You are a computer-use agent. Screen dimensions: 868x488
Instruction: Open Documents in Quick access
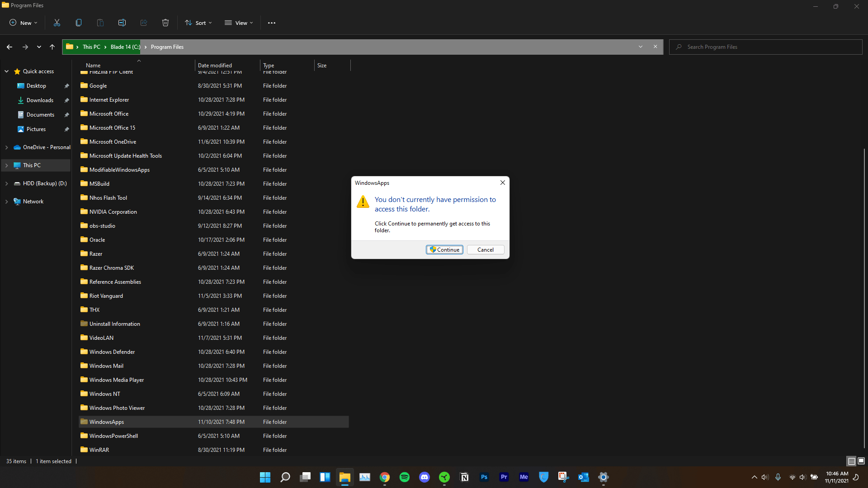(x=40, y=115)
